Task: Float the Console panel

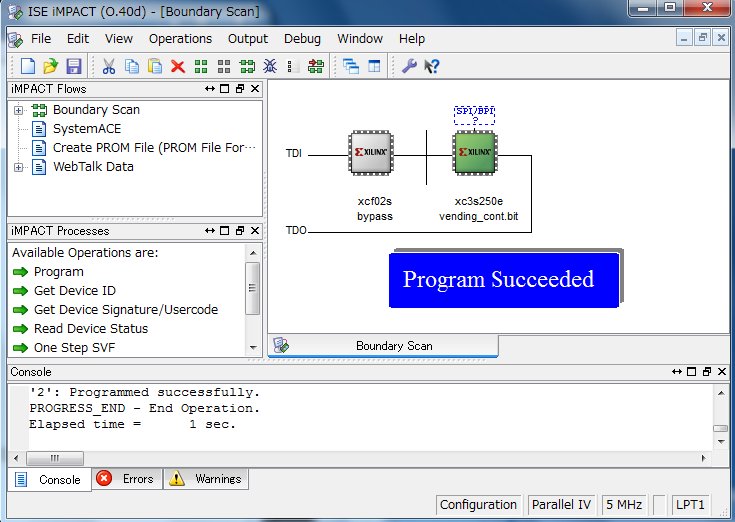Action: point(707,372)
